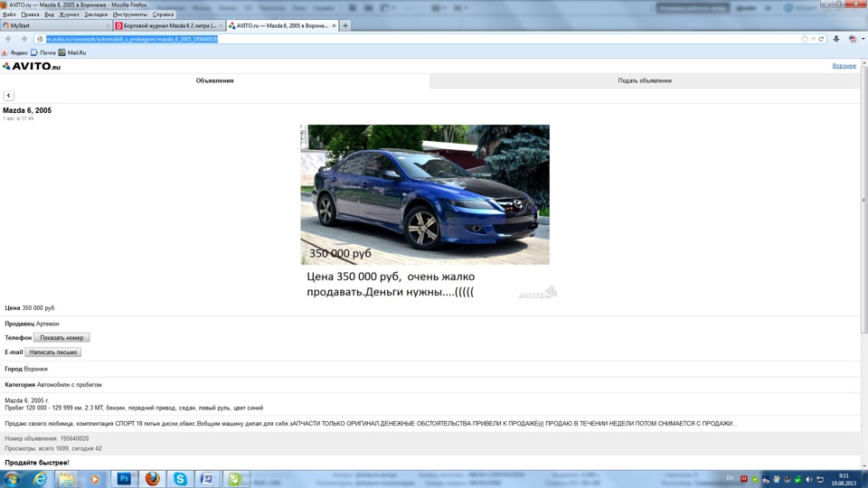The image size is (868, 488).
Task: Open the Инструменты menu
Action: pos(130,14)
